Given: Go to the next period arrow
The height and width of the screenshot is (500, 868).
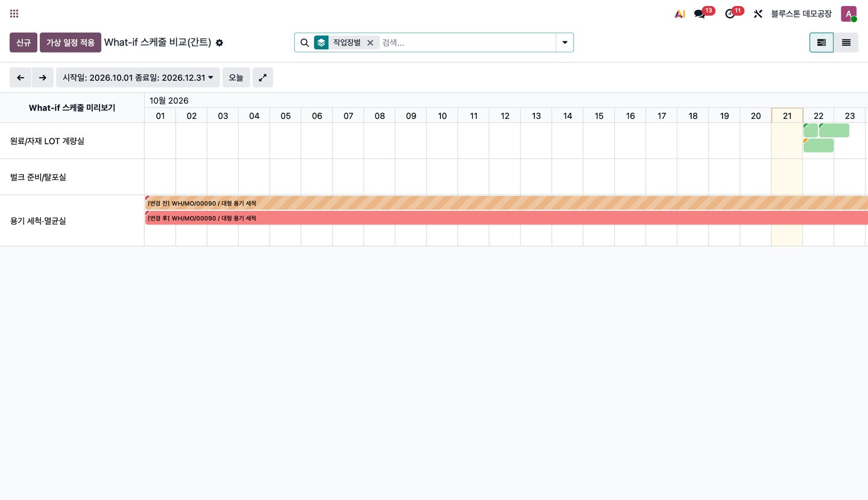Looking at the screenshot, I should (43, 78).
